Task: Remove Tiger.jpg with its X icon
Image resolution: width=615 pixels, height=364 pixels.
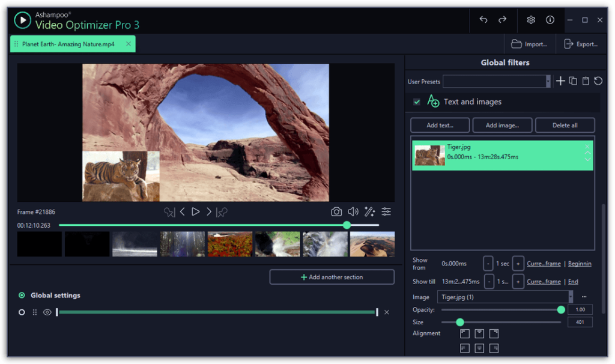Action: [587, 147]
